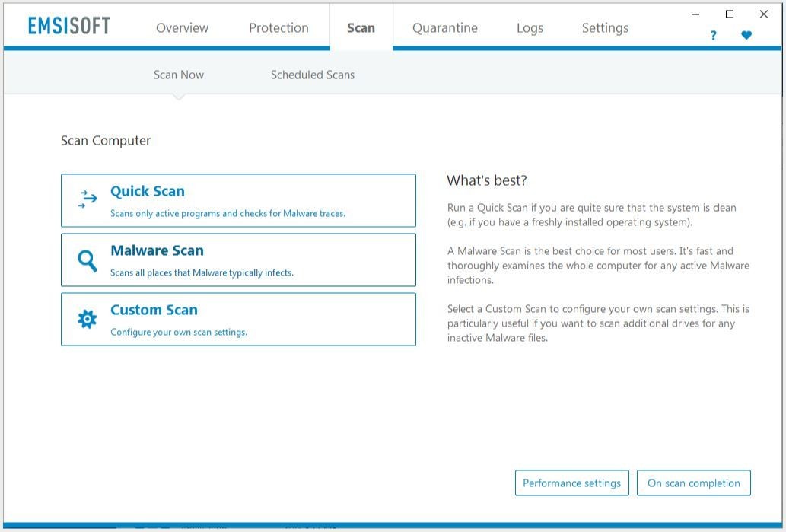This screenshot has height=532, width=786.
Task: Open help via the question mark icon
Action: click(x=713, y=36)
